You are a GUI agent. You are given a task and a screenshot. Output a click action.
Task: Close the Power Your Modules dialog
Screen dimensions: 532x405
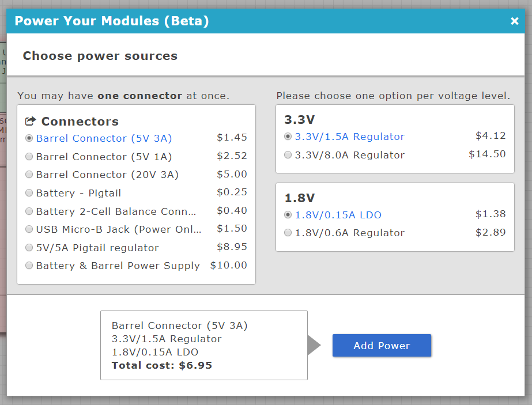point(514,21)
